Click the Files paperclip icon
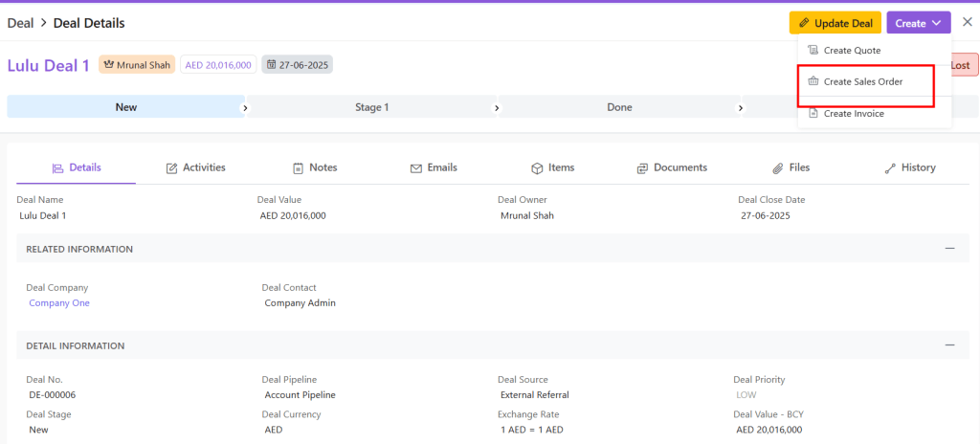The image size is (980, 444). click(x=778, y=168)
